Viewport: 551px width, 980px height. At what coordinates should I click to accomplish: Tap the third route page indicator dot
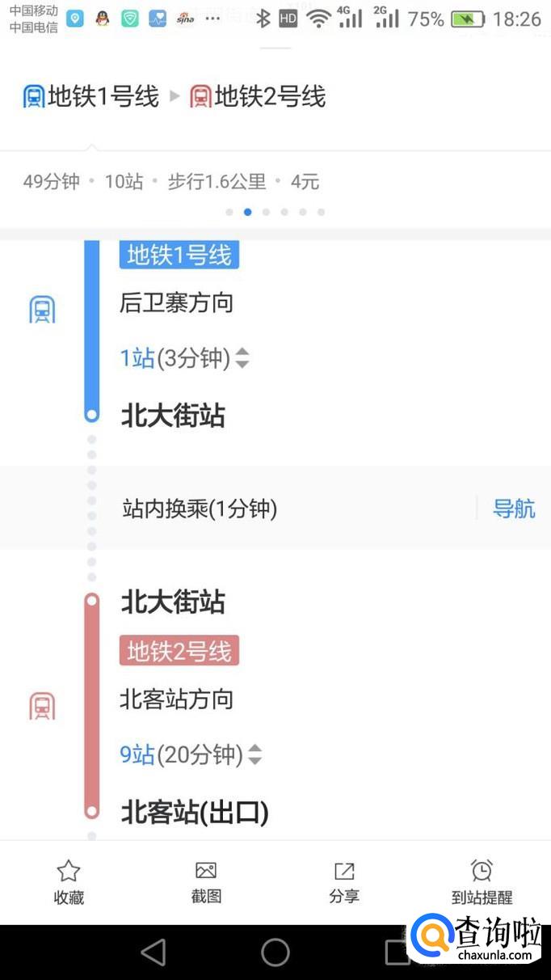[266, 212]
